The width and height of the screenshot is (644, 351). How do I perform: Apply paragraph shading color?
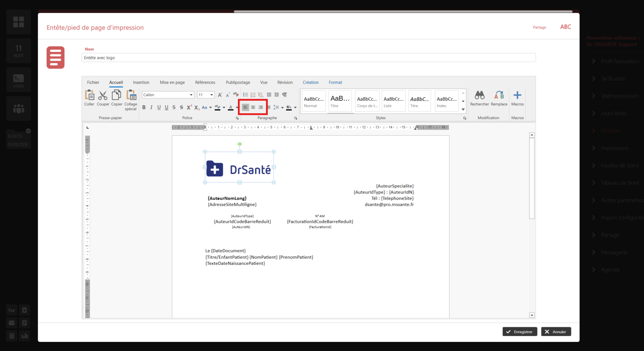[x=289, y=108]
